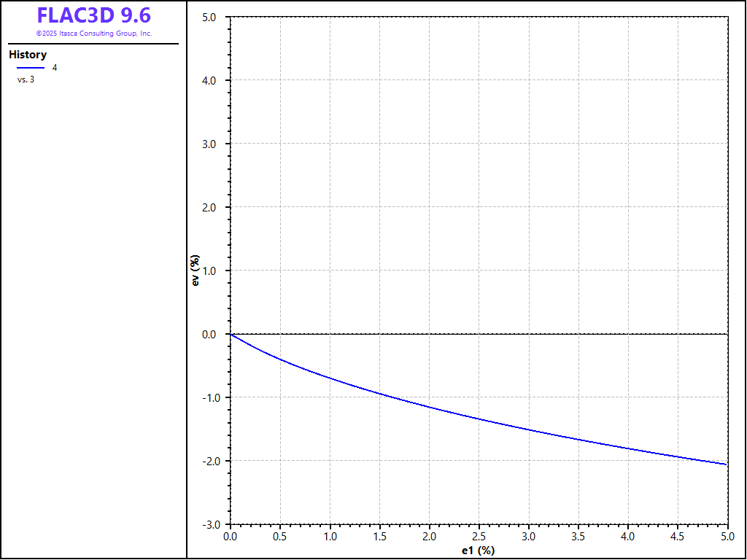The width and height of the screenshot is (747, 560).
Task: Select the legend label "4"
Action: tap(55, 68)
